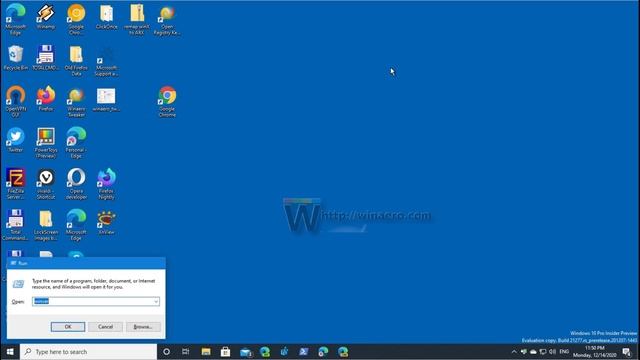Open PowerShell from the taskbar

click(x=304, y=351)
